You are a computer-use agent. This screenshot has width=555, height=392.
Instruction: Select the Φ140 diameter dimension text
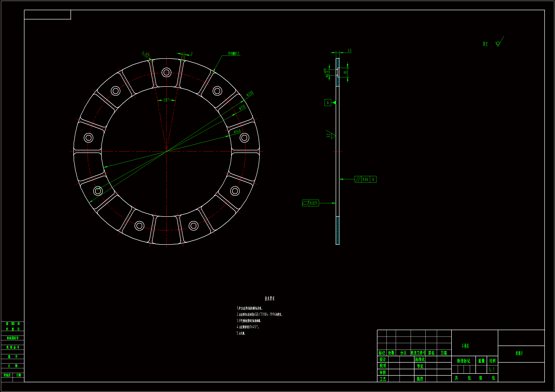tap(237, 131)
